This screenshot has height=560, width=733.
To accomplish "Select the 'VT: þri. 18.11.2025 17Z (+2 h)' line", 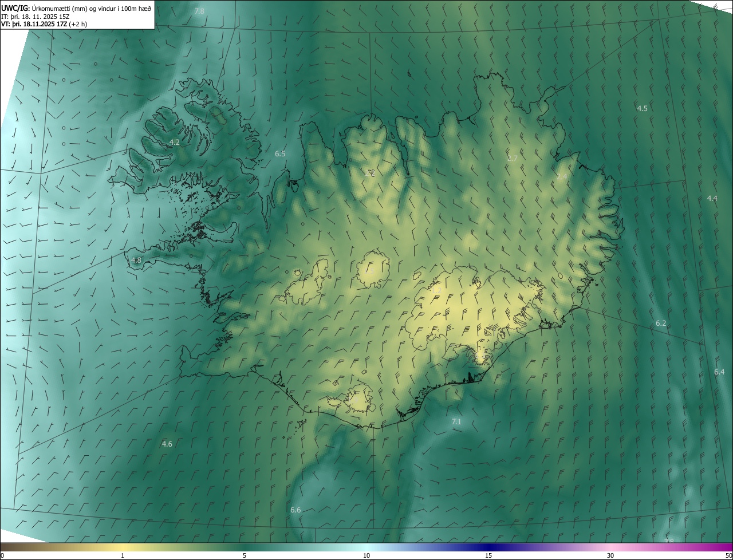I will coord(44,24).
